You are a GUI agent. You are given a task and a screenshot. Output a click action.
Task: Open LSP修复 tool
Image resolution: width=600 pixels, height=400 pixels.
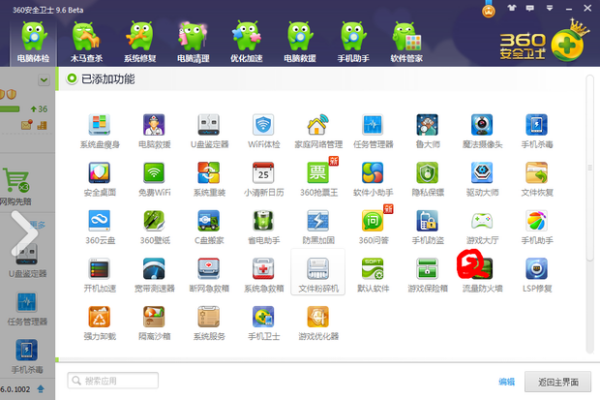click(x=536, y=275)
